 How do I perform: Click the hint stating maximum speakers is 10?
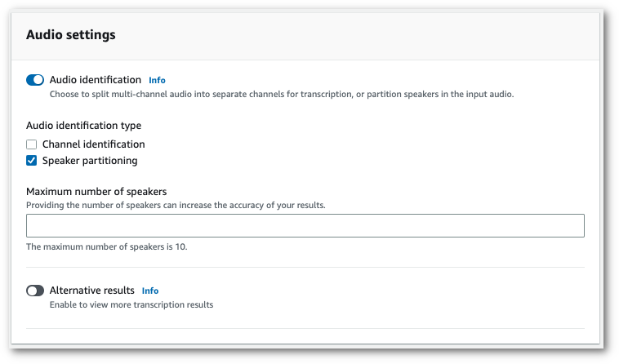(107, 246)
